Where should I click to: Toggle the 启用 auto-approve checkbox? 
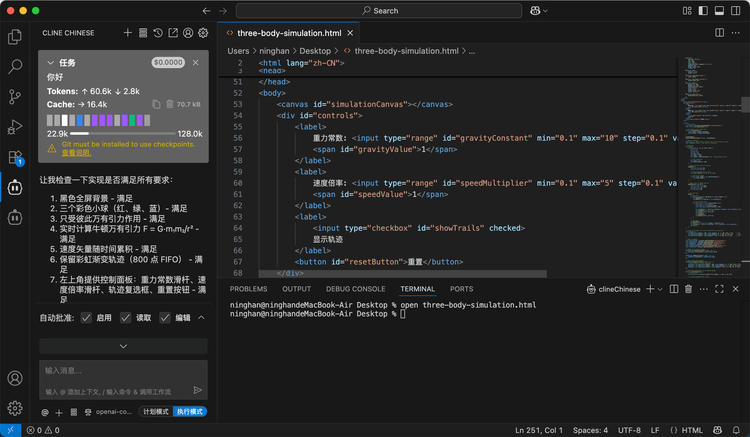tap(86, 317)
